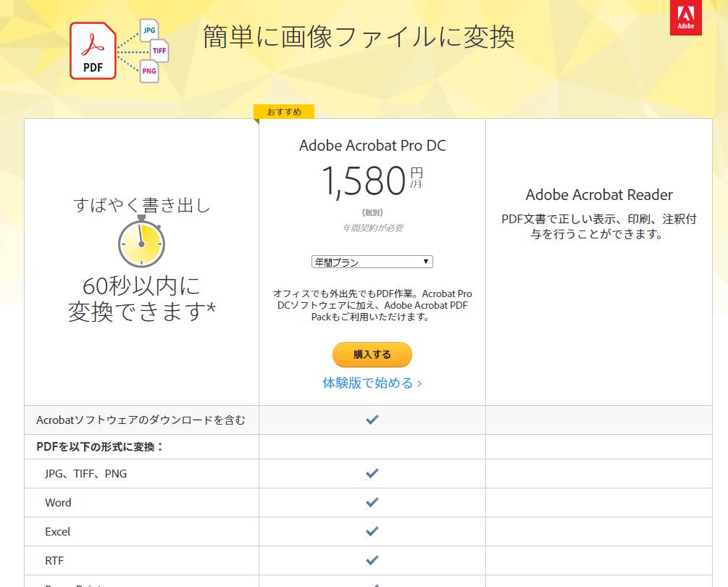Click the JPG file format icon
Viewport: 728px width, 587px height.
click(149, 30)
